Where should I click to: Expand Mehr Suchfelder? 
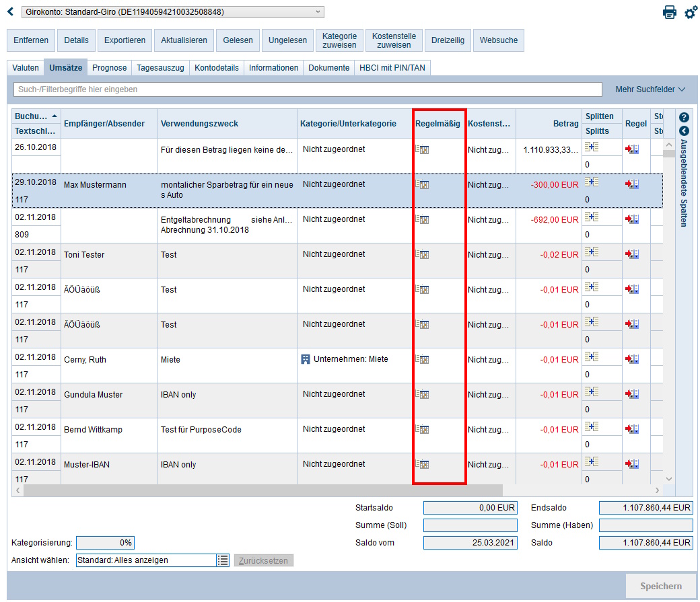pyautogui.click(x=650, y=89)
